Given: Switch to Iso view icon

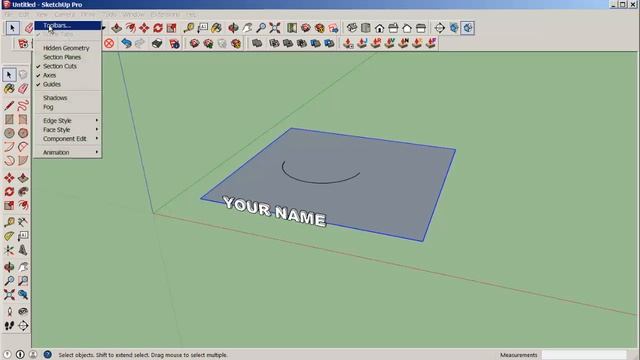Looking at the screenshot, I should click(352, 28).
